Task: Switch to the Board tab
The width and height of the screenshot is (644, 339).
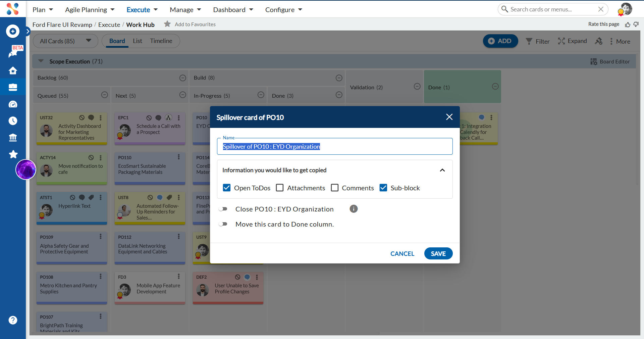Action: (117, 41)
